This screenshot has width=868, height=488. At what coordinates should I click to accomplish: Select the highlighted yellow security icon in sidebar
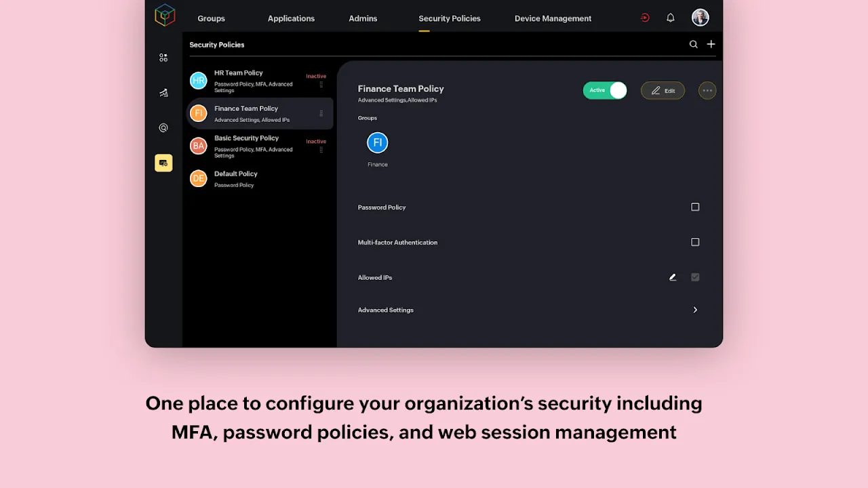click(x=163, y=163)
